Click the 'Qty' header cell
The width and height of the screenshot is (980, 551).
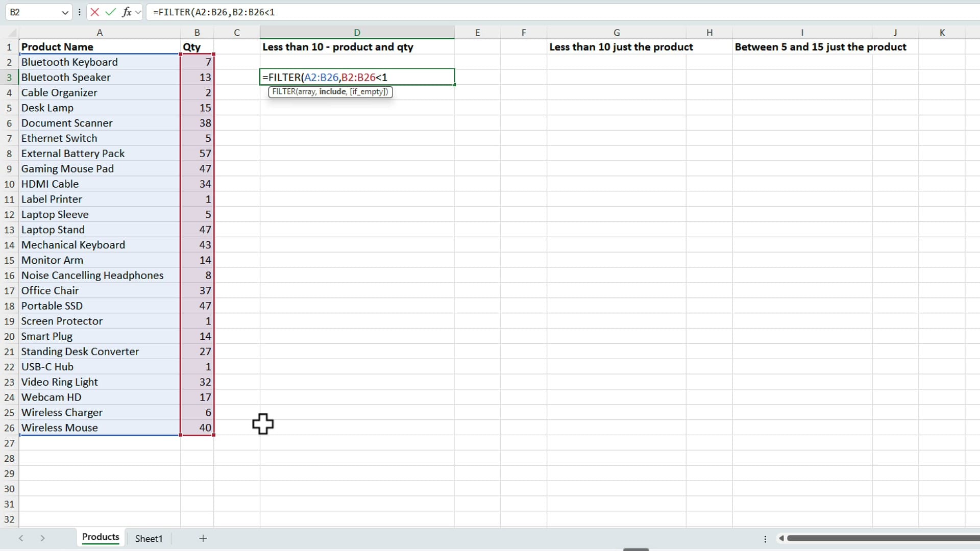(x=197, y=47)
